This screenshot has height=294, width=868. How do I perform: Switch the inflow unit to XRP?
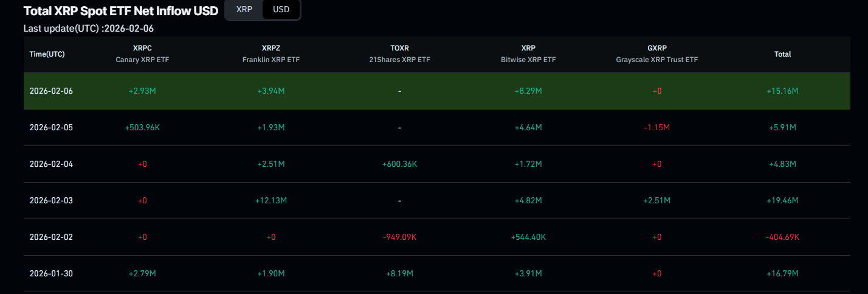[244, 10]
